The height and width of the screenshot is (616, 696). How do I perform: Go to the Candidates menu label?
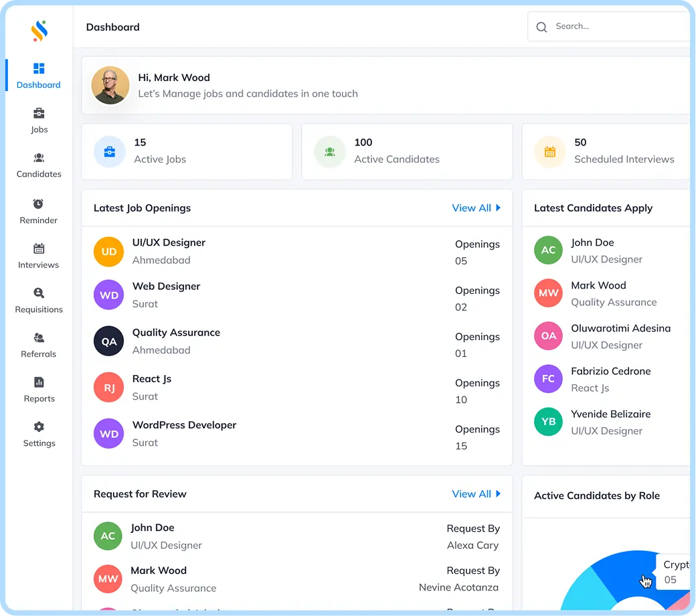39,174
